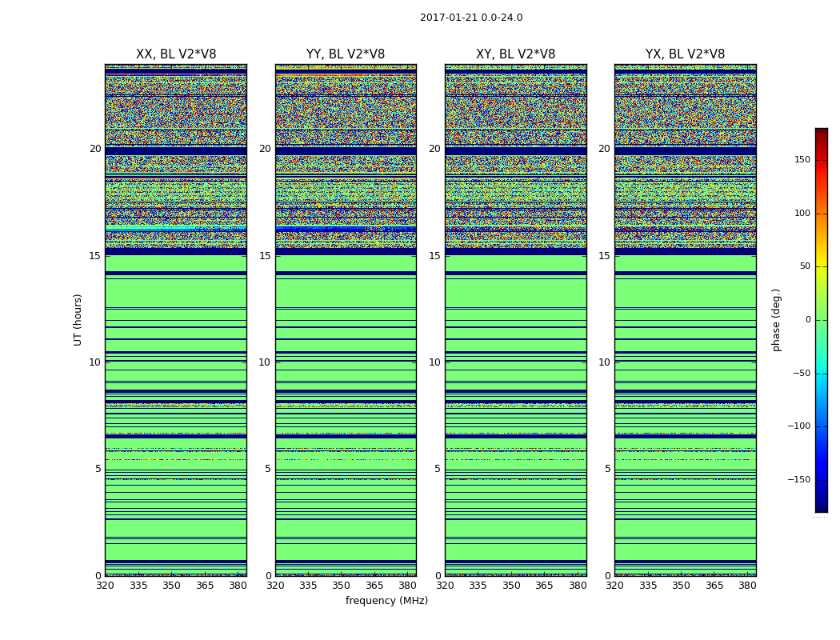Click the 20 hour tick beside the YY panel

(264, 149)
